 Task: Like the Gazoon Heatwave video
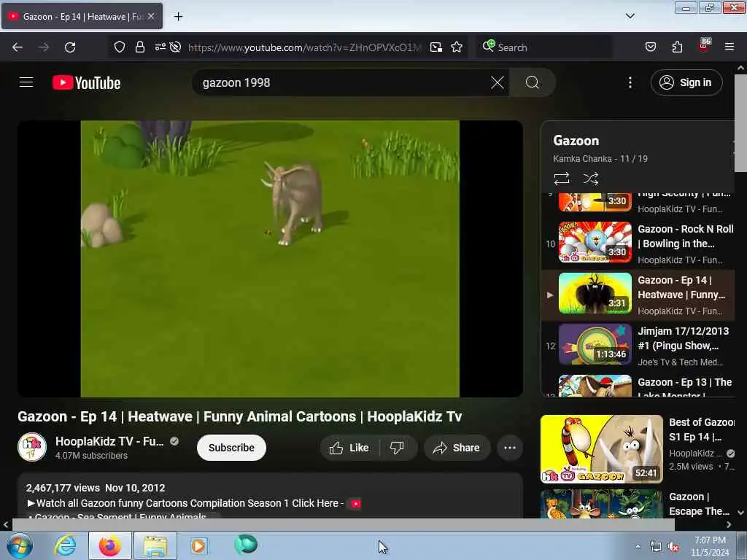point(349,448)
